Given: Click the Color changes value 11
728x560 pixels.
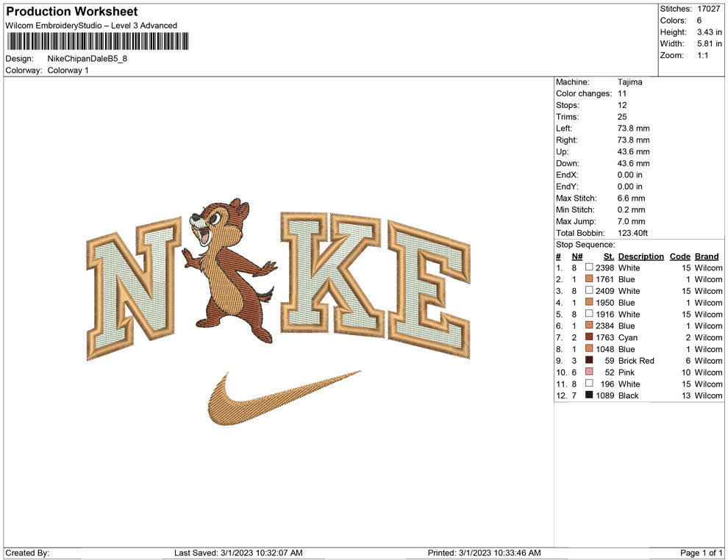Looking at the screenshot, I should point(621,94).
